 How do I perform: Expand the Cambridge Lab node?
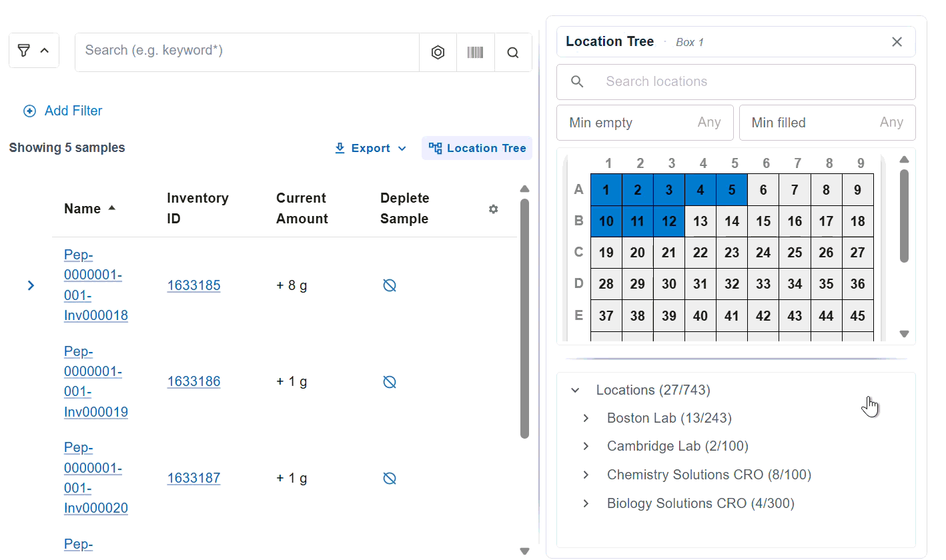(x=586, y=446)
